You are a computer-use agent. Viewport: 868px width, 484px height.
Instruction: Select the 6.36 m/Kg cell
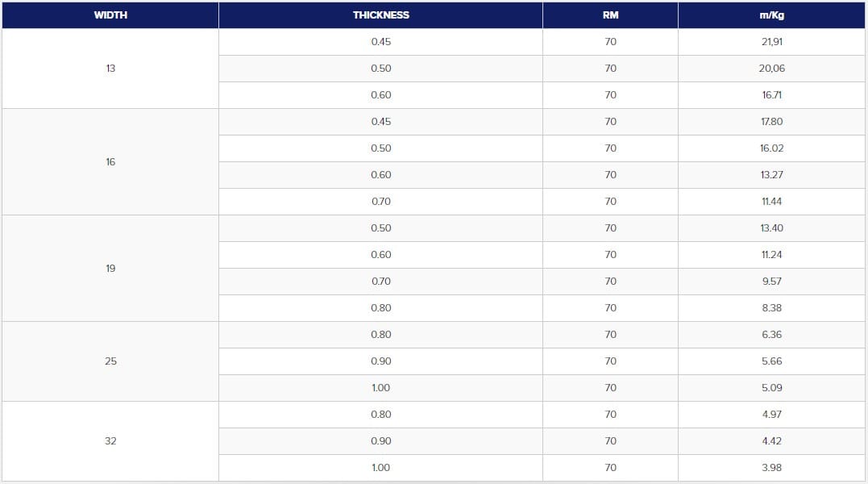771,335
